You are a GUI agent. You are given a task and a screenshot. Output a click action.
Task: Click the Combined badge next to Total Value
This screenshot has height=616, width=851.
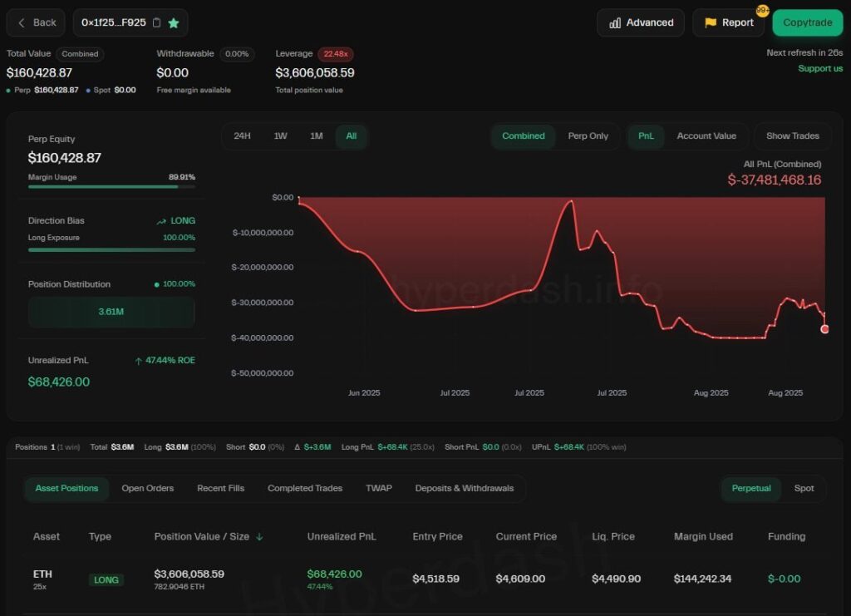pos(80,53)
